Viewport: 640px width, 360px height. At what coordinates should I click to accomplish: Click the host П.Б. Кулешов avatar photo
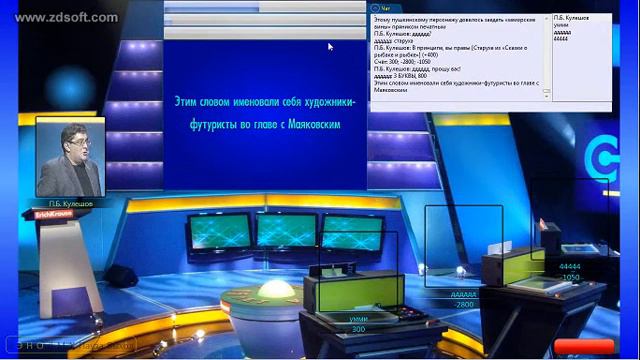(70, 157)
